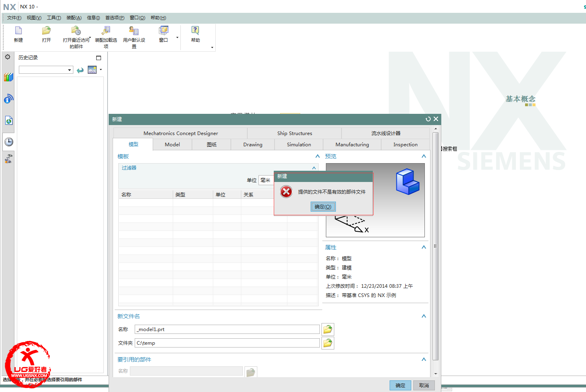
Task: Click the red error icon in message box
Action: coord(286,192)
